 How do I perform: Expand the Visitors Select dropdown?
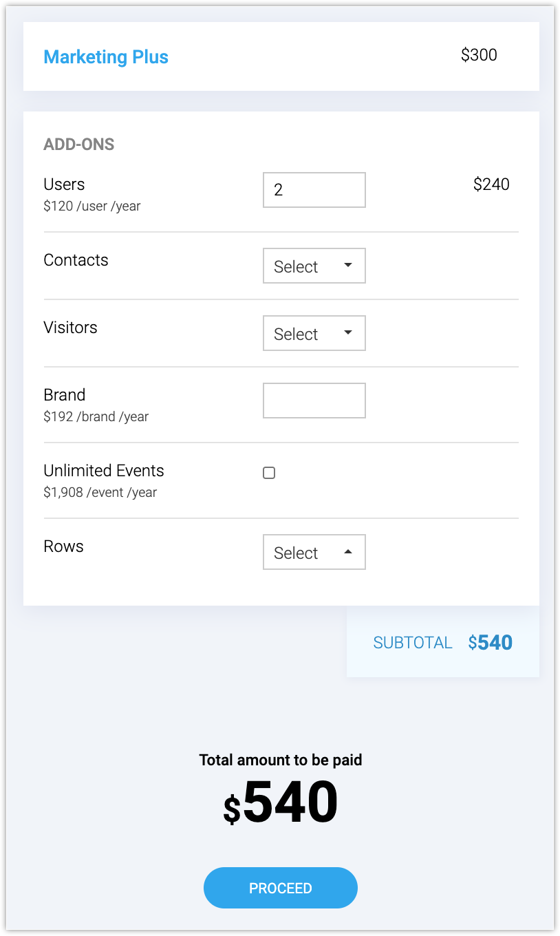314,333
